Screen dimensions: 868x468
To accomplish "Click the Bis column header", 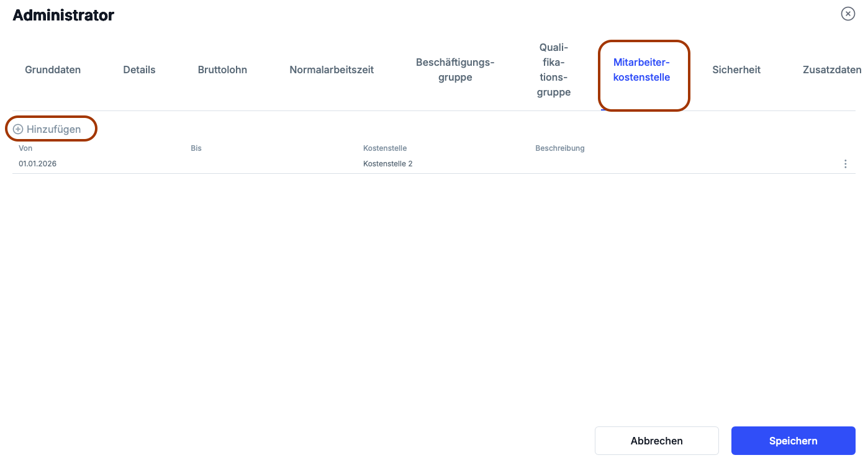I will pyautogui.click(x=196, y=148).
